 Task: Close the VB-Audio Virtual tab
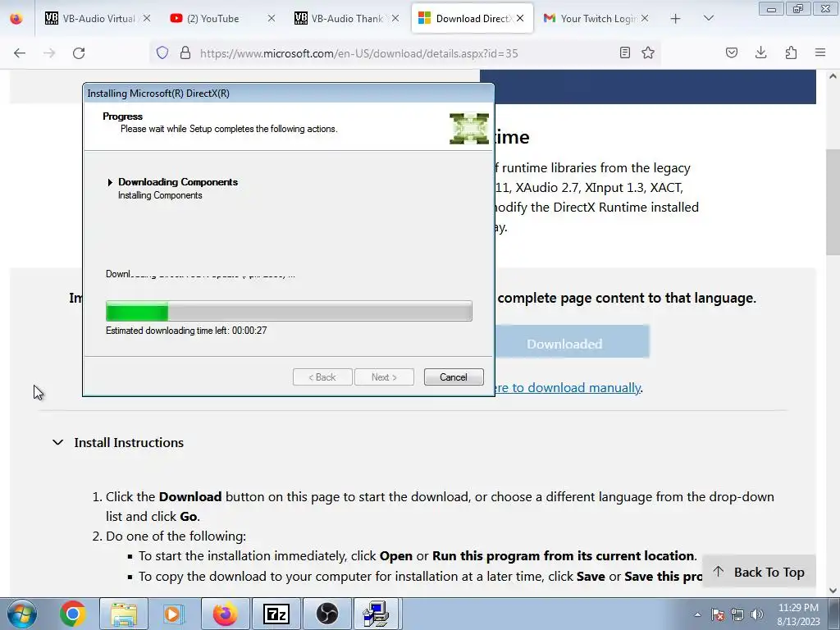point(146,18)
